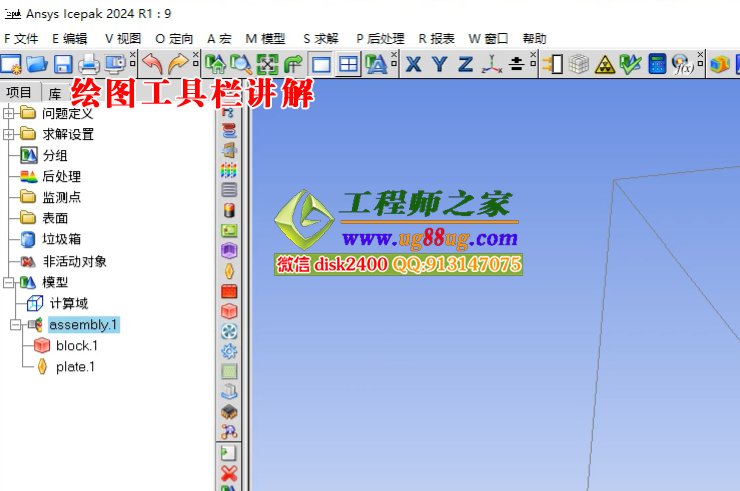Expand the 问题定义 tree node
The height and width of the screenshot is (491, 740).
tap(9, 113)
